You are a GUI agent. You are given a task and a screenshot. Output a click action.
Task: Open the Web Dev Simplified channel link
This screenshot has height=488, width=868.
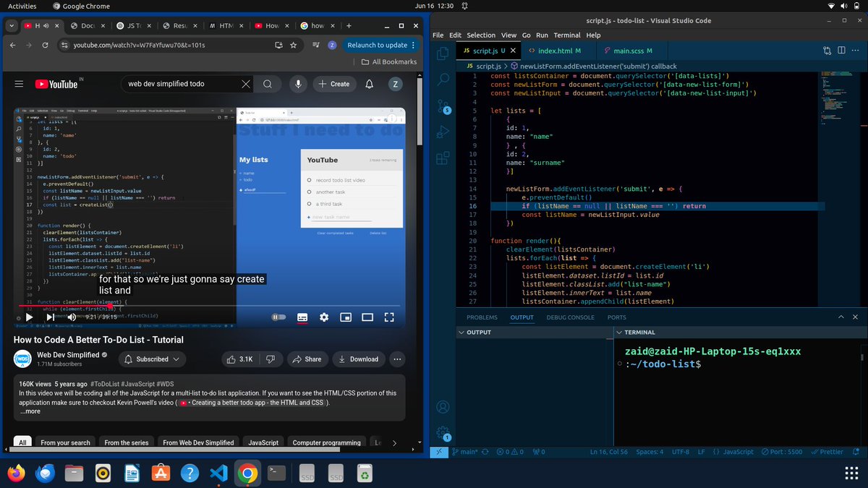[68, 355]
